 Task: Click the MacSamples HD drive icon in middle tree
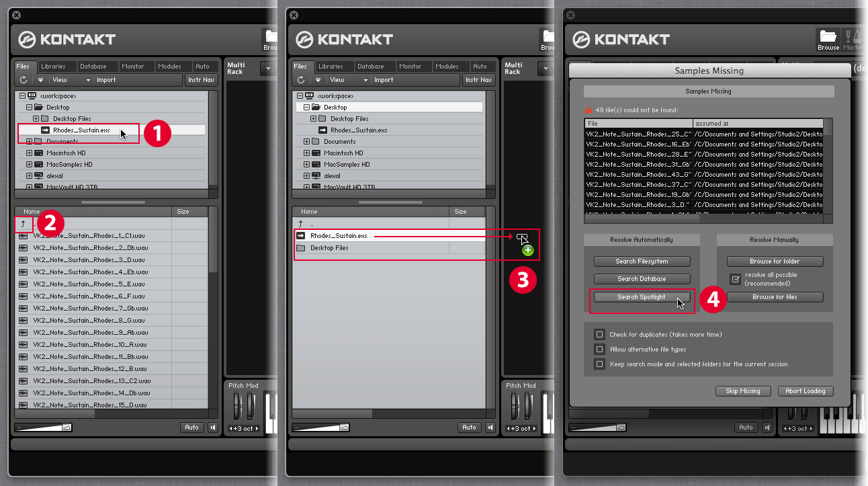316,165
